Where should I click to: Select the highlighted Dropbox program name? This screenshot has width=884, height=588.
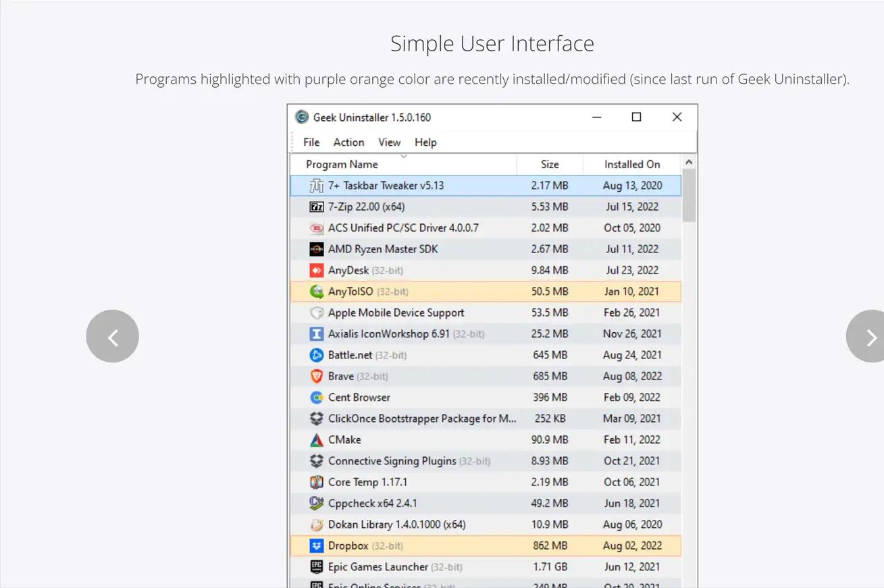[348, 545]
